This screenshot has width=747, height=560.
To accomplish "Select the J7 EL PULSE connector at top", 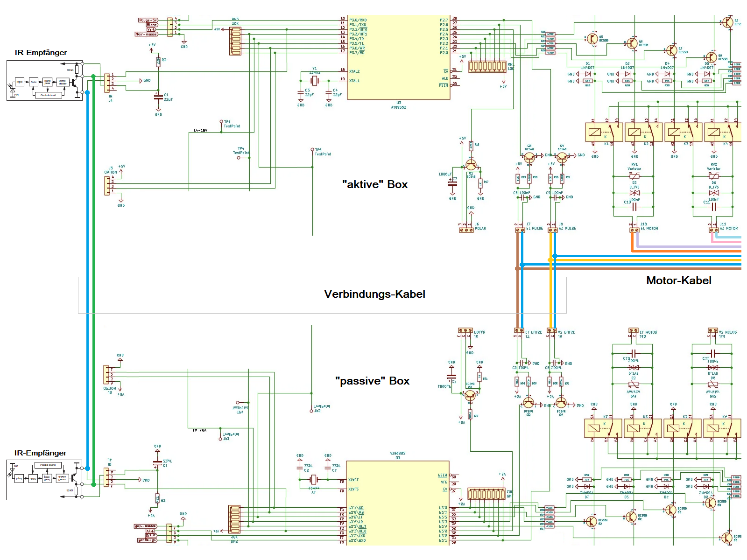I will 520,230.
